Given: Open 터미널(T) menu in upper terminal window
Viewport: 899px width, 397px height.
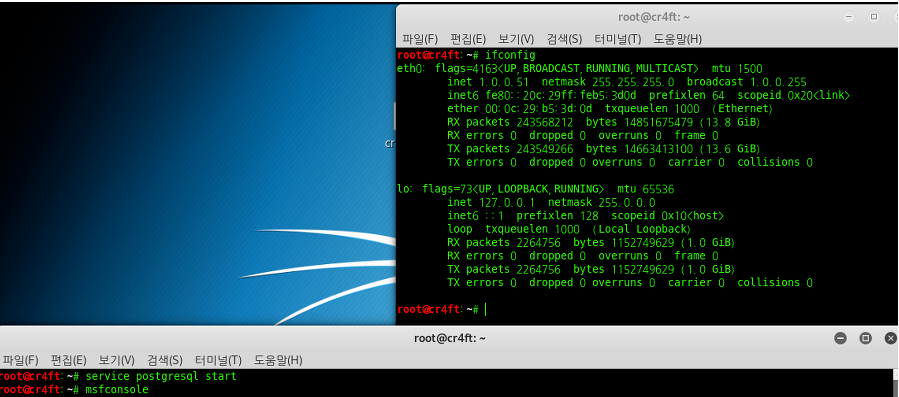Looking at the screenshot, I should click(x=617, y=39).
